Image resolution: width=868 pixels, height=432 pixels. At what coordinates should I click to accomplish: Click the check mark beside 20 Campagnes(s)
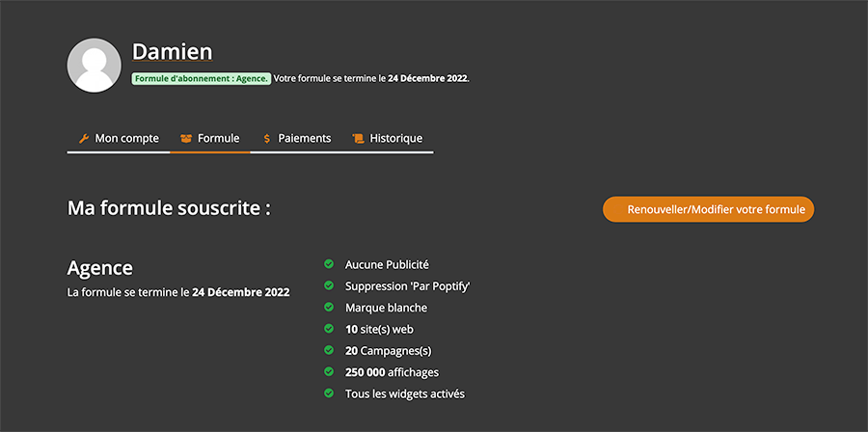coord(328,350)
